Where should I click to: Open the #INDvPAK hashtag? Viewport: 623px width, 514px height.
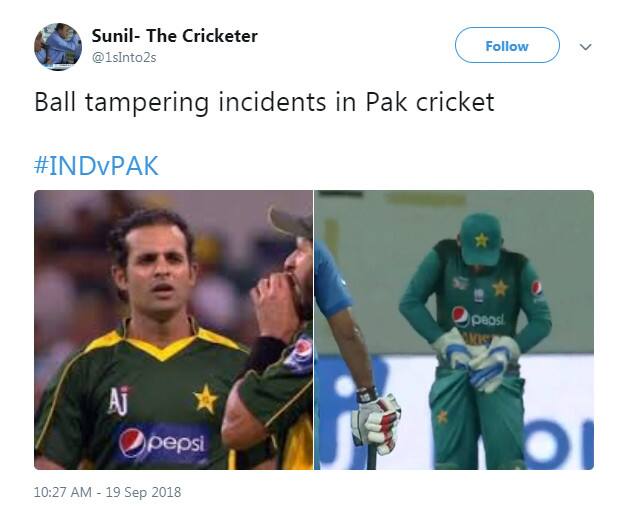point(96,166)
